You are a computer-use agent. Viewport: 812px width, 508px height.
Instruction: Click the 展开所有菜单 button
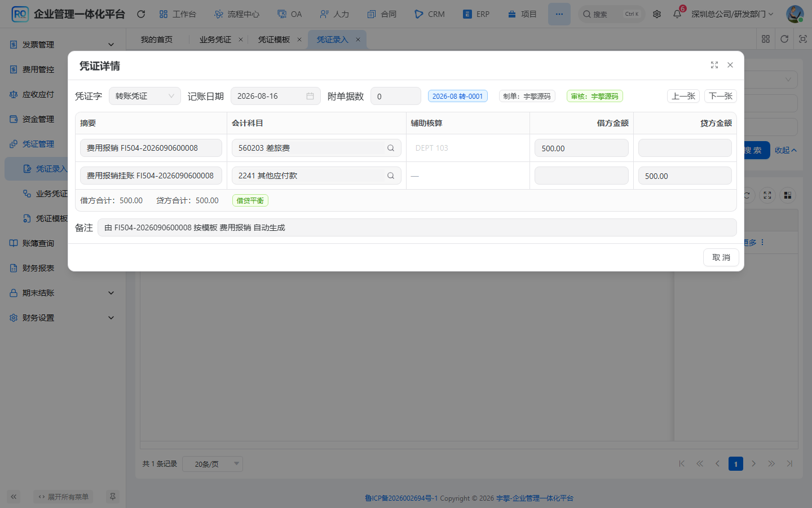(x=63, y=497)
